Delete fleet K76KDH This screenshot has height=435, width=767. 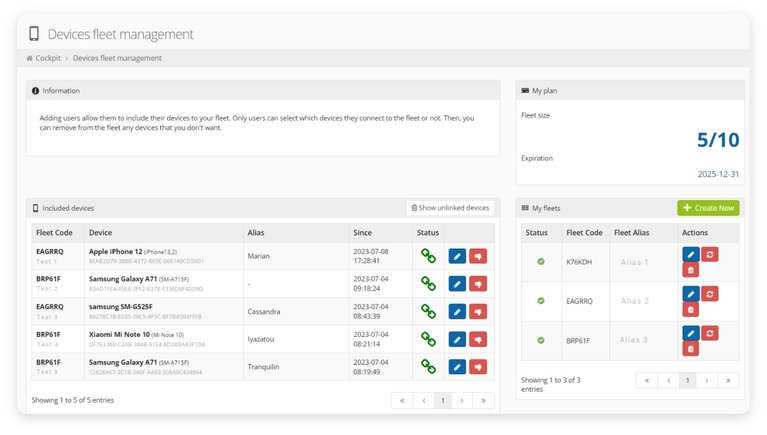(x=691, y=270)
